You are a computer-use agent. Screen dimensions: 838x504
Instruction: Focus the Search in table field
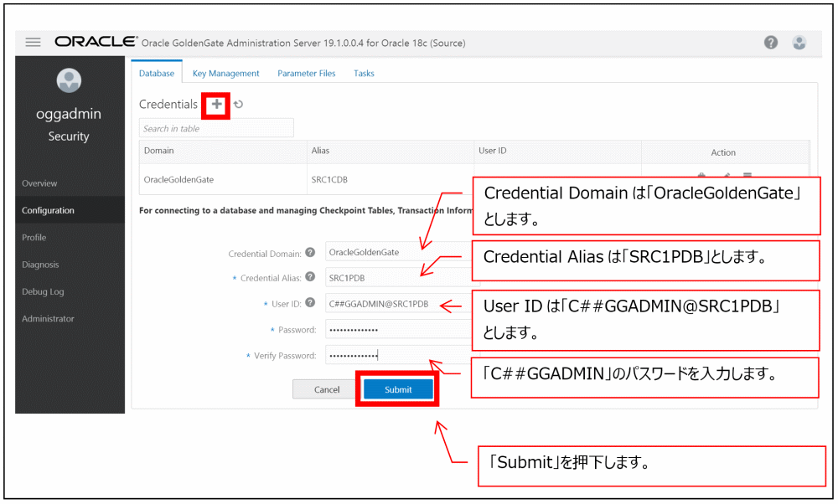[216, 128]
